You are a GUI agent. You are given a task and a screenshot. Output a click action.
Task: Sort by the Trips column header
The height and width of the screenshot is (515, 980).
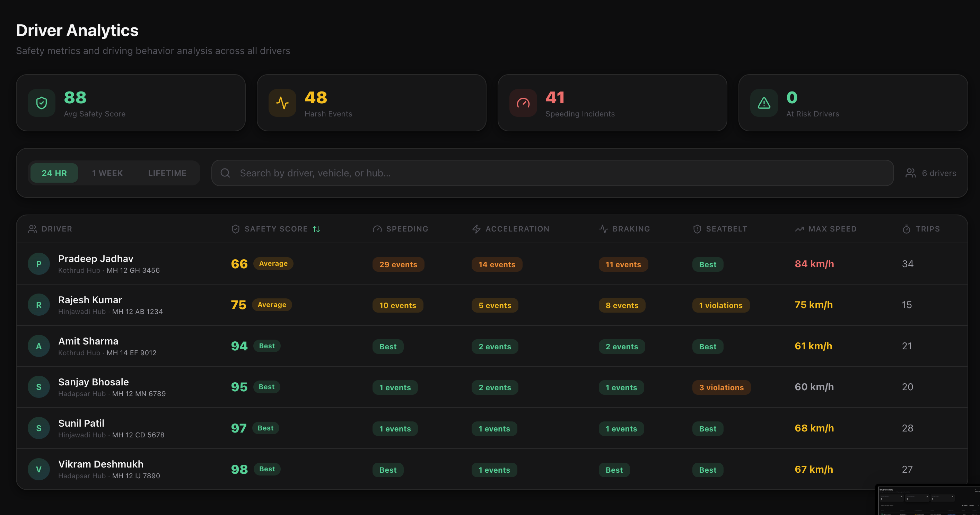(x=927, y=229)
